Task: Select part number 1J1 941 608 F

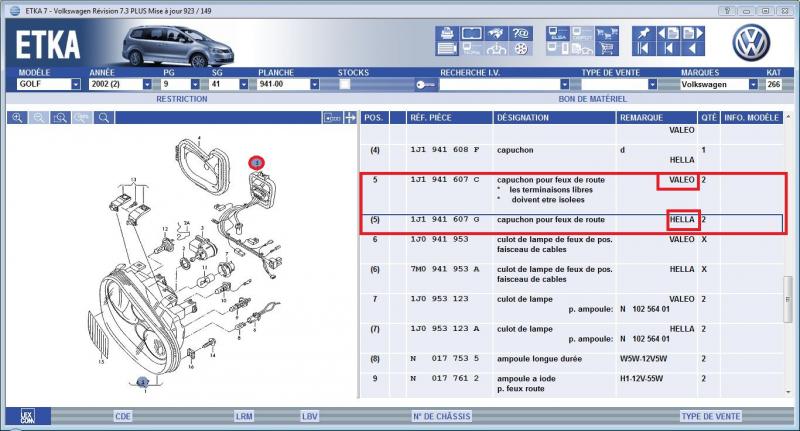Action: pos(445,150)
